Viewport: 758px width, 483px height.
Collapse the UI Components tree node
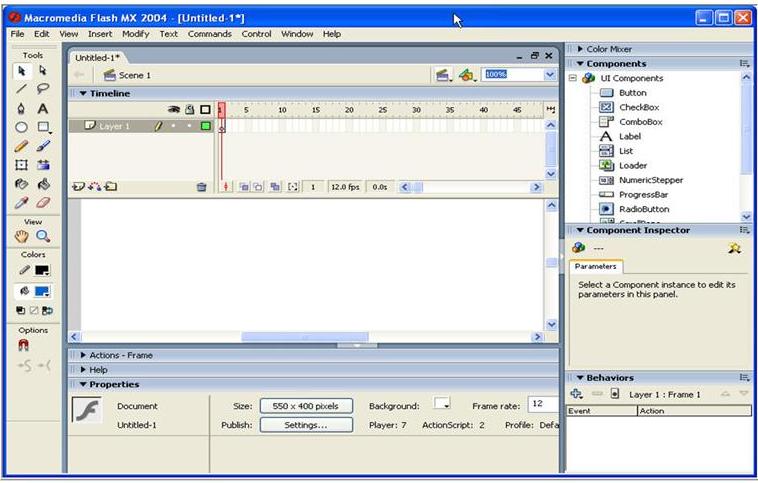[573, 78]
